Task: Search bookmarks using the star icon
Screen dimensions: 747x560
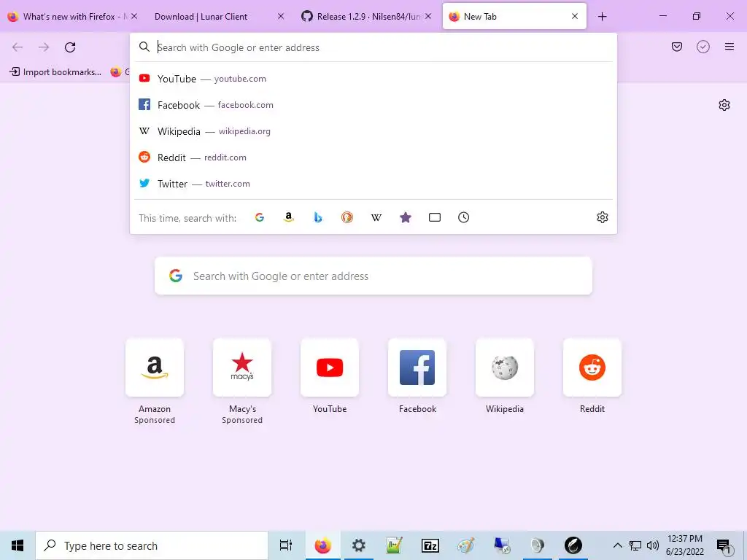Action: (x=406, y=217)
